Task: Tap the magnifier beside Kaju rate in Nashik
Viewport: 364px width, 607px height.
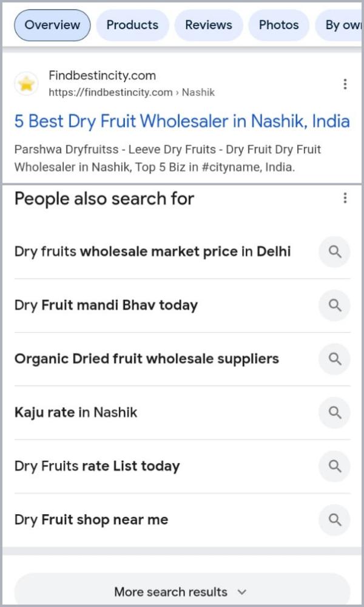Action: click(334, 412)
